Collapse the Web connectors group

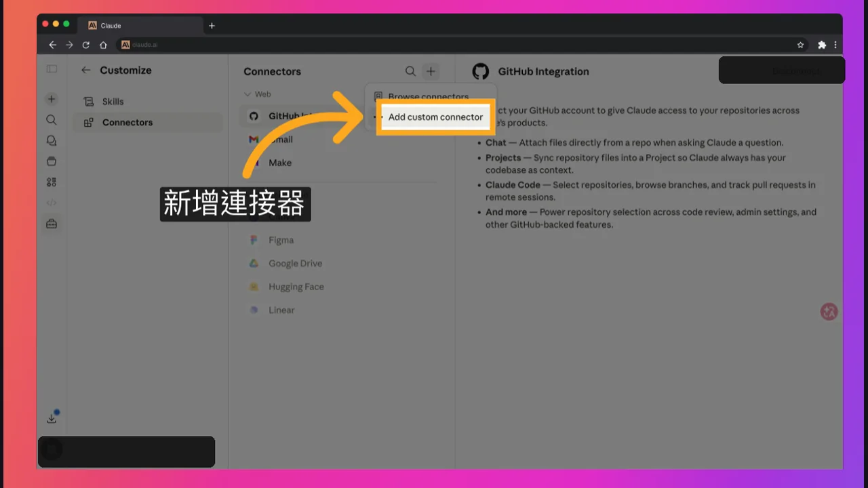[258, 94]
